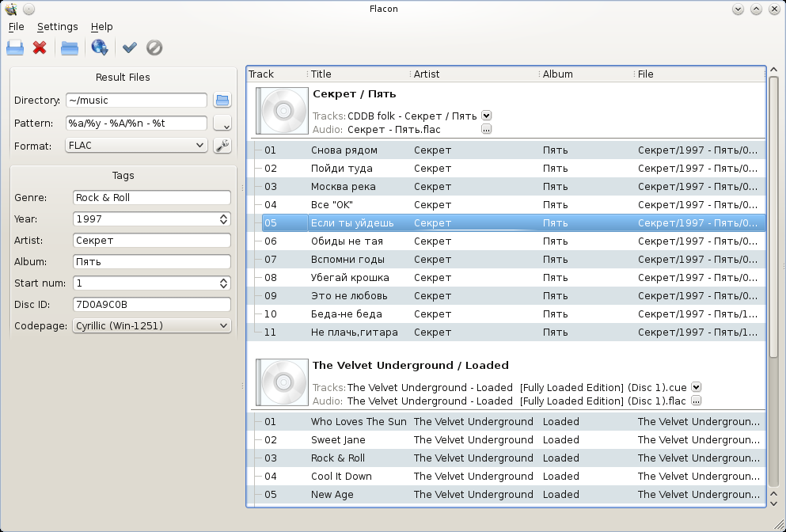
Task: Select track 02 Пойди туда
Action: 507,169
